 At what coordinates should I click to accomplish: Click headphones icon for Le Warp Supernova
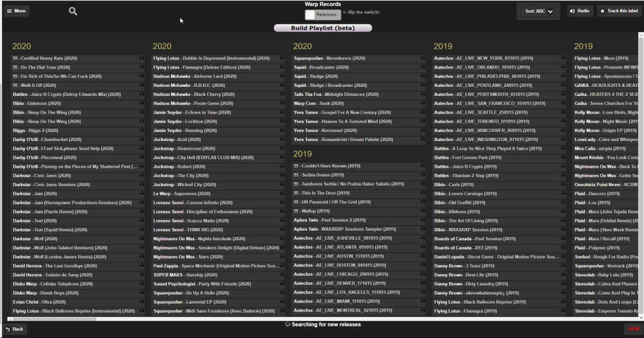tap(282, 194)
